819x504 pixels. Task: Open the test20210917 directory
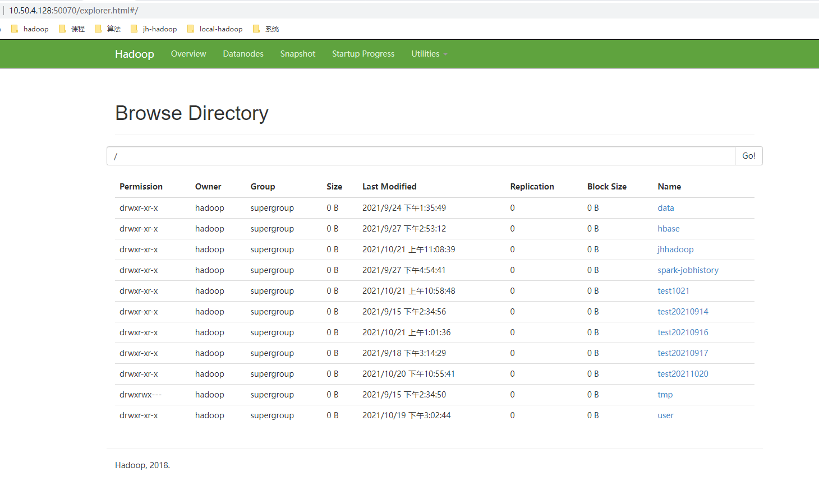(683, 353)
